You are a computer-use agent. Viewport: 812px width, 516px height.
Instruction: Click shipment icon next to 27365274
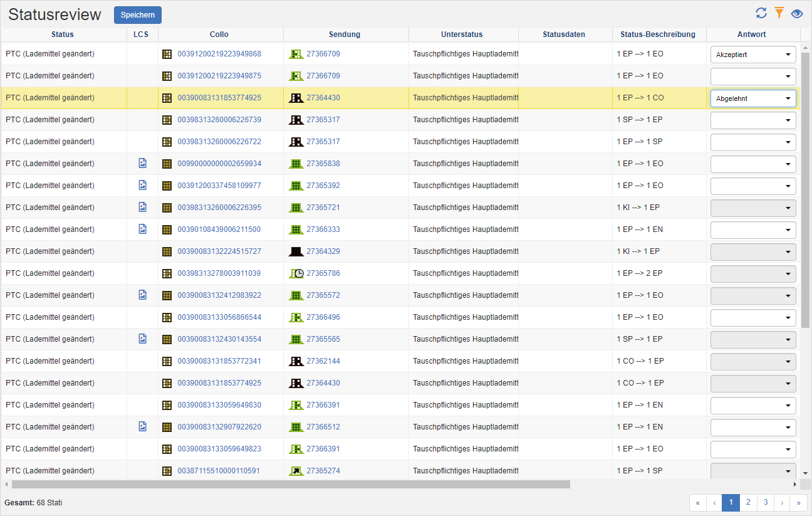[296, 471]
